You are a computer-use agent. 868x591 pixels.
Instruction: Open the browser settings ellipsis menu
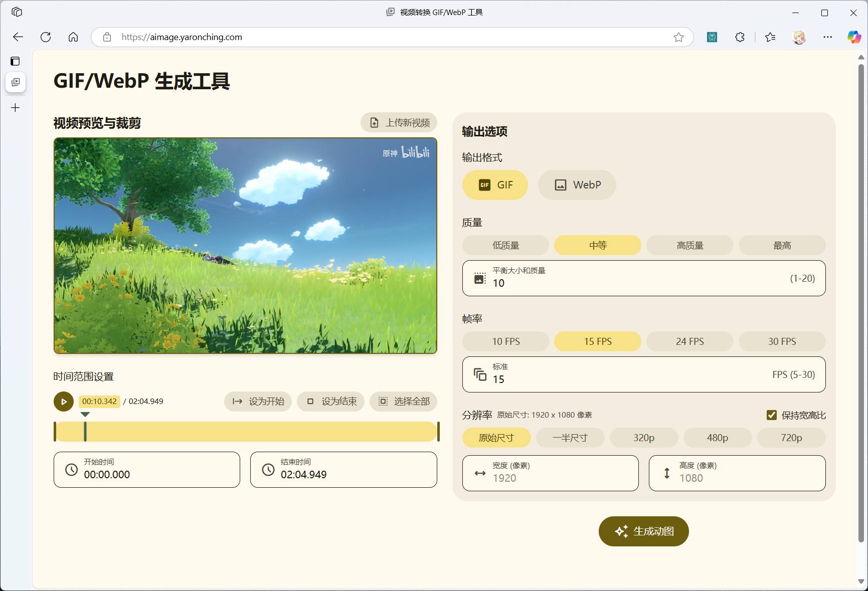(827, 37)
